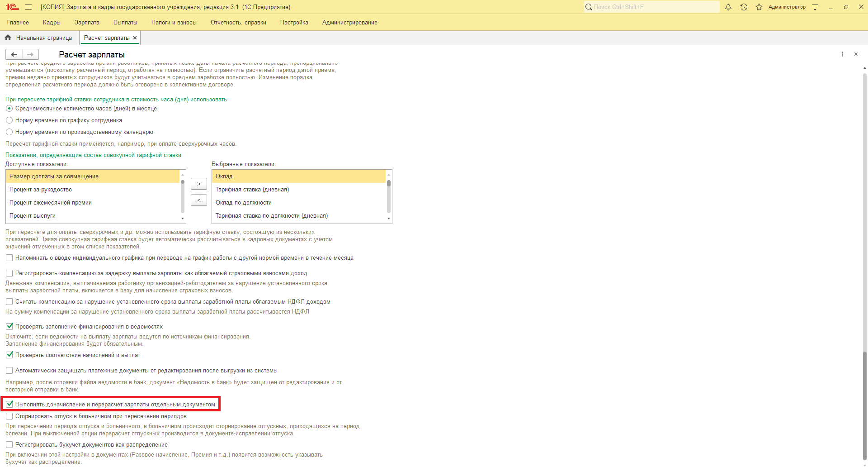Uncheck Проверять соответствие начислений и выплат
This screenshot has width=868, height=467.
9,355
